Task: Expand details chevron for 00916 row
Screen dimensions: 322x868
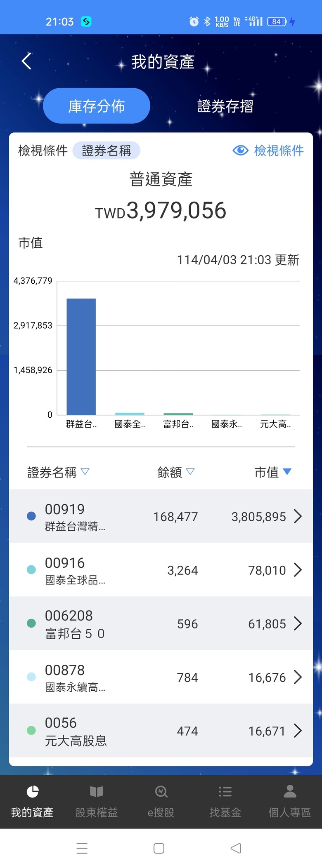Action: click(298, 569)
